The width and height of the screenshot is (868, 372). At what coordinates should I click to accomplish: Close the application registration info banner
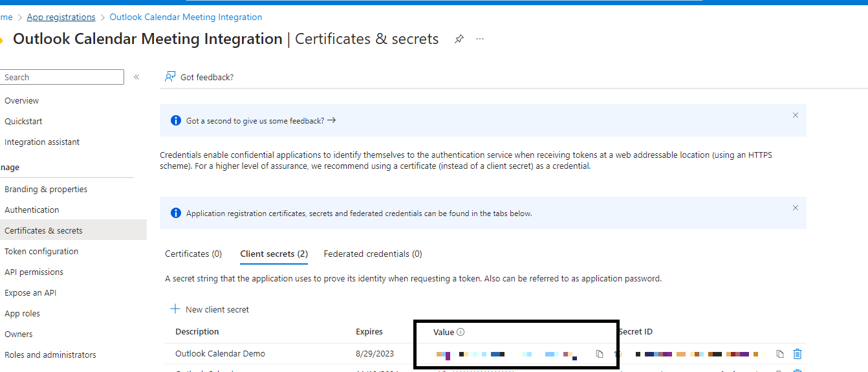coord(796,208)
